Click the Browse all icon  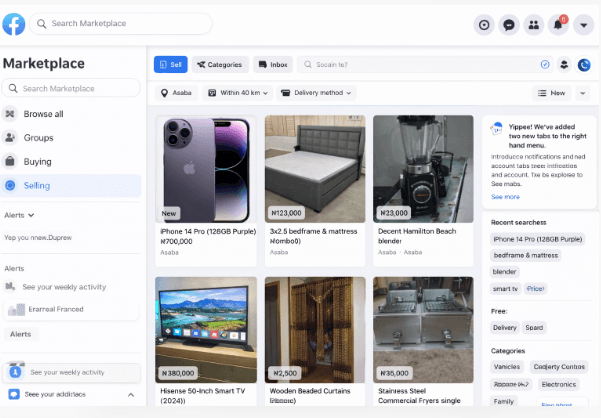click(10, 114)
